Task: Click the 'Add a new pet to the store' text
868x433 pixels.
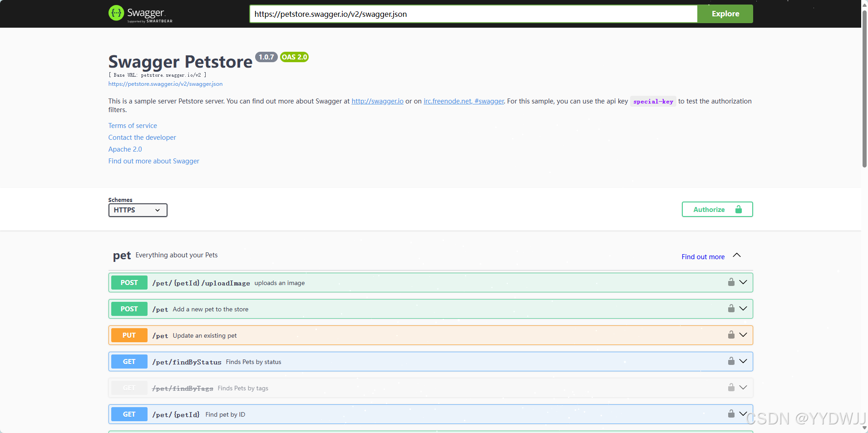Action: (211, 309)
